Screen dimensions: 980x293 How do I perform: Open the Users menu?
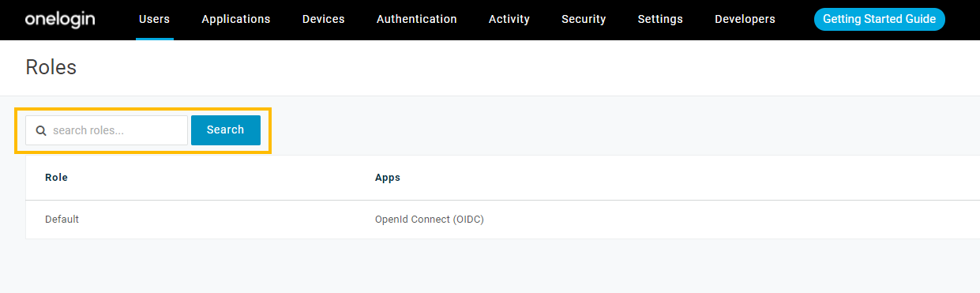click(154, 19)
